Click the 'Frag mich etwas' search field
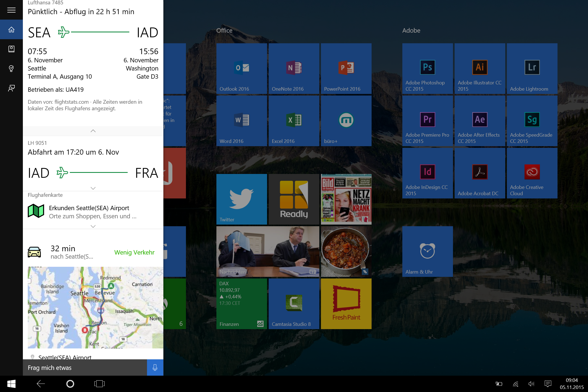This screenshot has width=588, height=392. [x=85, y=367]
